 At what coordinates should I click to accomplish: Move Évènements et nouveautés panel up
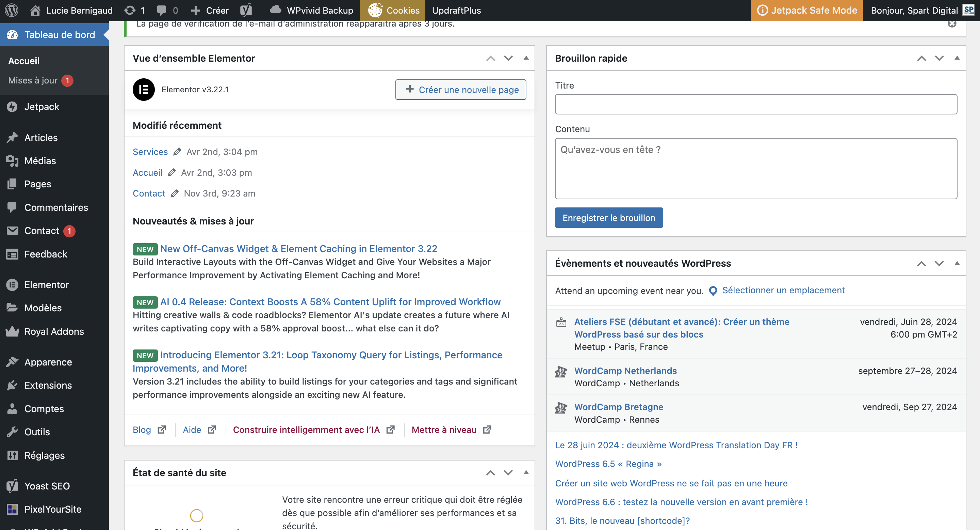tap(921, 264)
